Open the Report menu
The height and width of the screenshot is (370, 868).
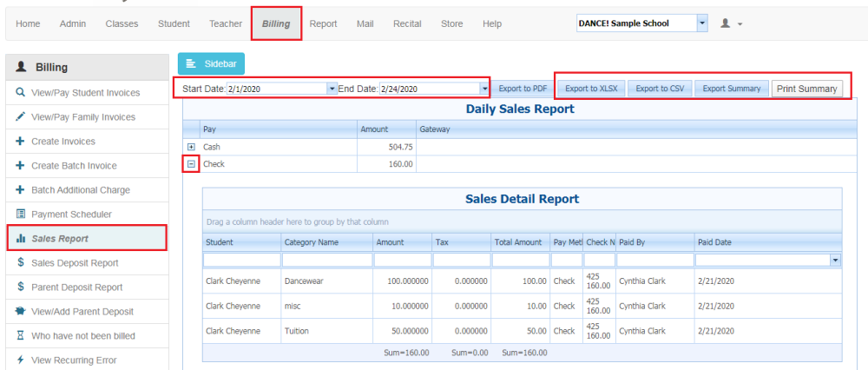[x=323, y=23]
